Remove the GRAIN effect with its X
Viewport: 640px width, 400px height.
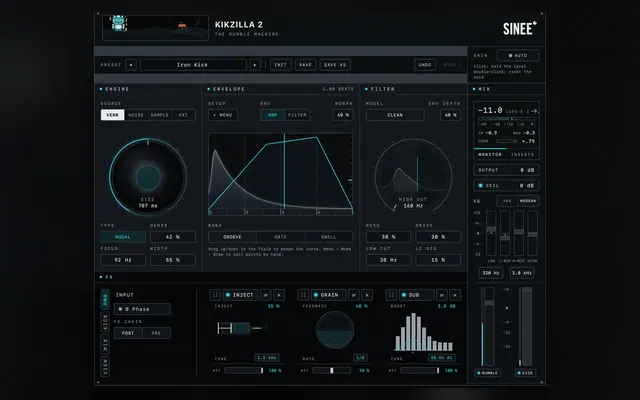coord(367,295)
